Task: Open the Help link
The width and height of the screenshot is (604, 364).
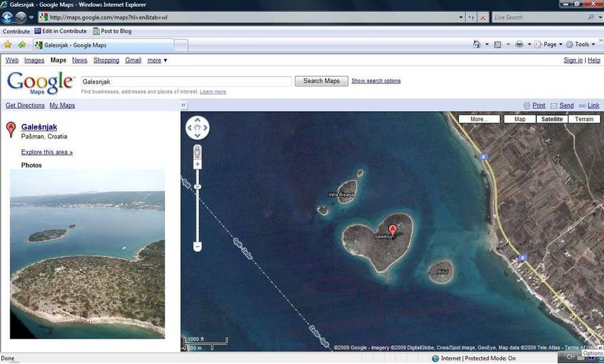Action: [x=594, y=60]
